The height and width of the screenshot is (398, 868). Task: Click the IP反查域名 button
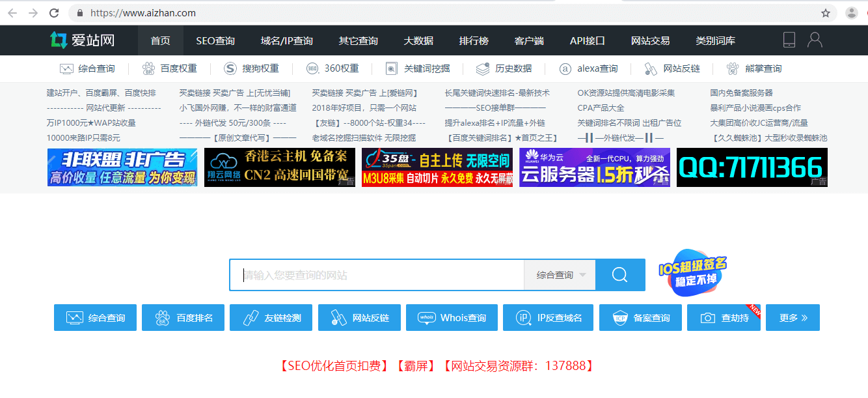pos(549,318)
